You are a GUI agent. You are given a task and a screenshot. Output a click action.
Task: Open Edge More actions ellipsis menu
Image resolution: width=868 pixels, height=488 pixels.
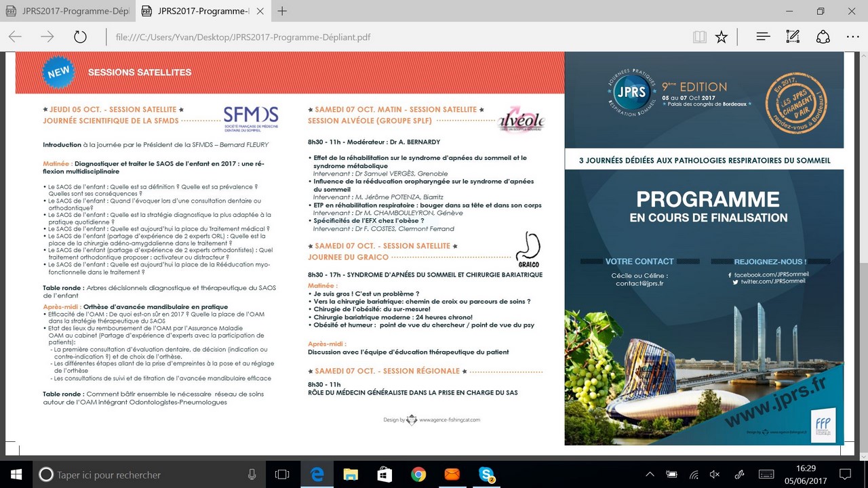[x=852, y=37]
